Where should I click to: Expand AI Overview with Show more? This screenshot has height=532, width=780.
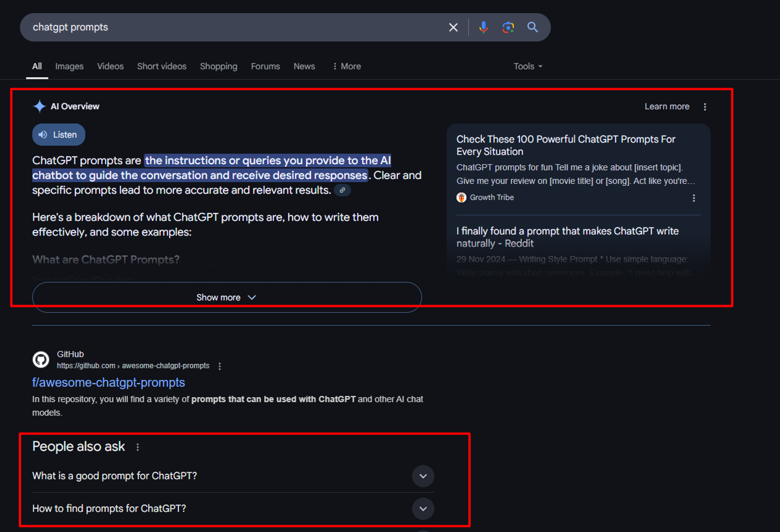pos(227,297)
